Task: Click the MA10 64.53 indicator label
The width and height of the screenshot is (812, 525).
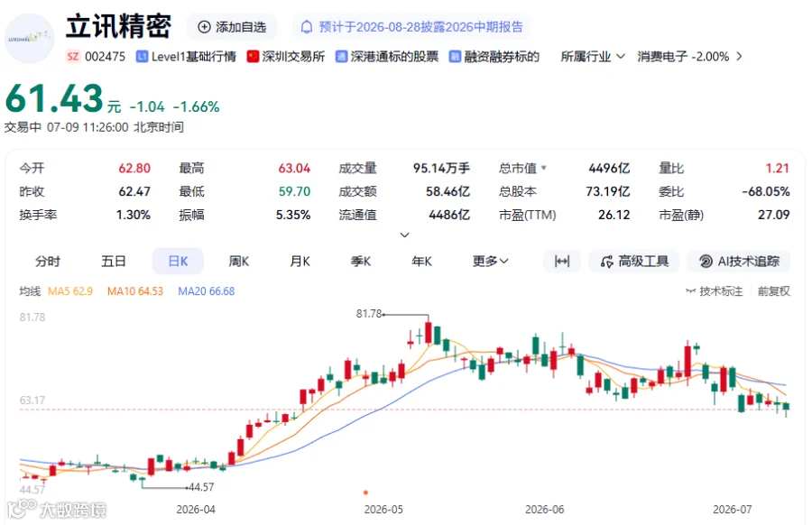Action: (135, 291)
